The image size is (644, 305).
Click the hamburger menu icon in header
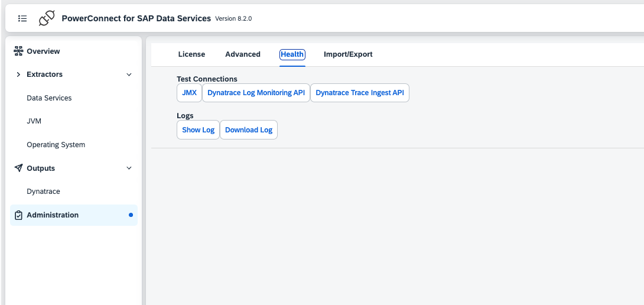(x=22, y=18)
